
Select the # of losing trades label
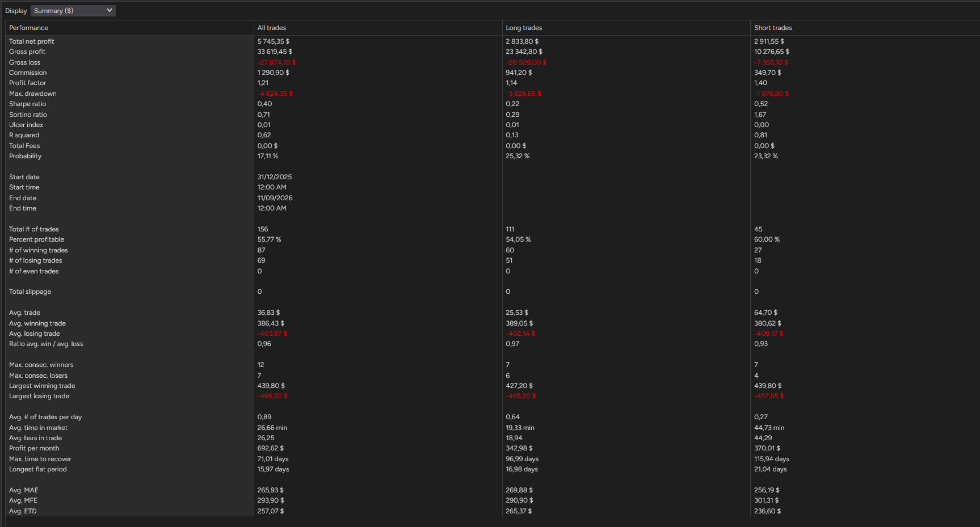36,260
